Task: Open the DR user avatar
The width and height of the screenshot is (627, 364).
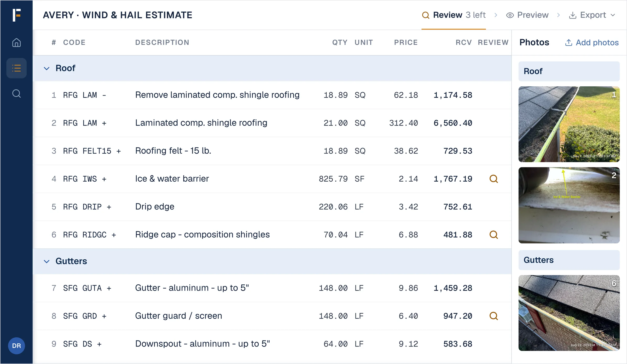Action: [x=16, y=346]
